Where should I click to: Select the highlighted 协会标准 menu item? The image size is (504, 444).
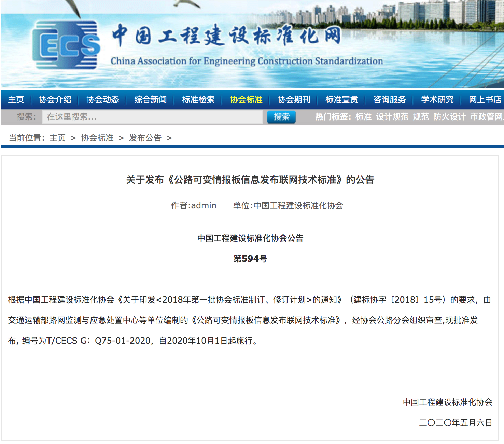[246, 100]
